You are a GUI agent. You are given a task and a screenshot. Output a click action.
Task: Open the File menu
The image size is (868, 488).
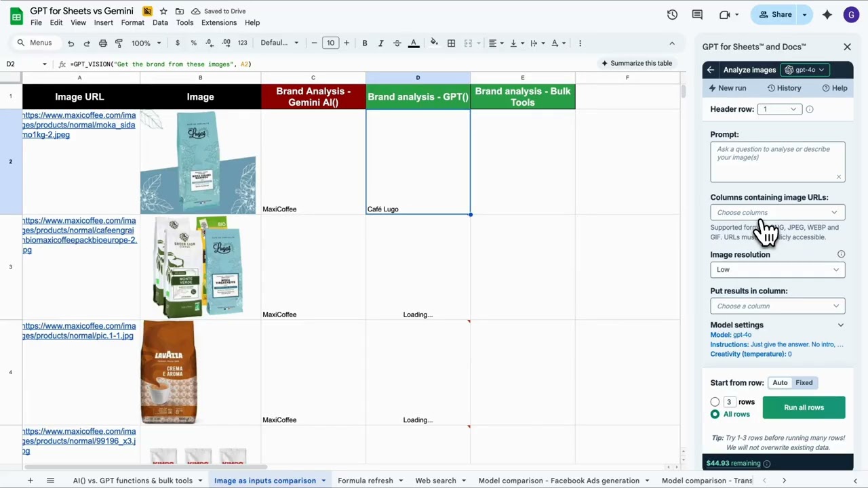(x=36, y=22)
